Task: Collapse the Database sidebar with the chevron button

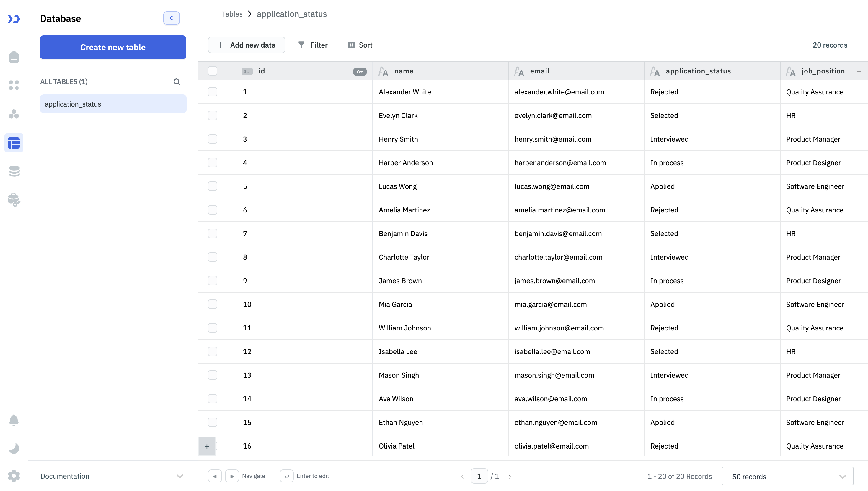Action: [x=171, y=18]
